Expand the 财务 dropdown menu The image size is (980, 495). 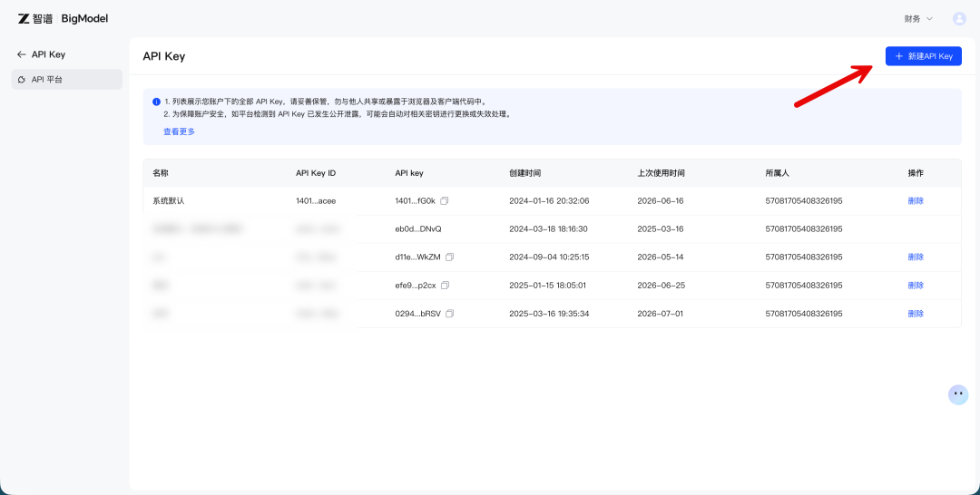click(918, 19)
